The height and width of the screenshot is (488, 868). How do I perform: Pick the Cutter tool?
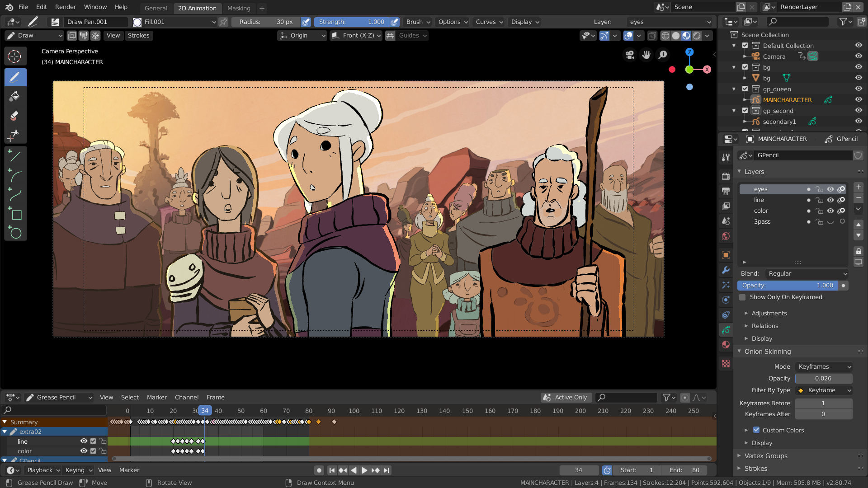(15, 135)
